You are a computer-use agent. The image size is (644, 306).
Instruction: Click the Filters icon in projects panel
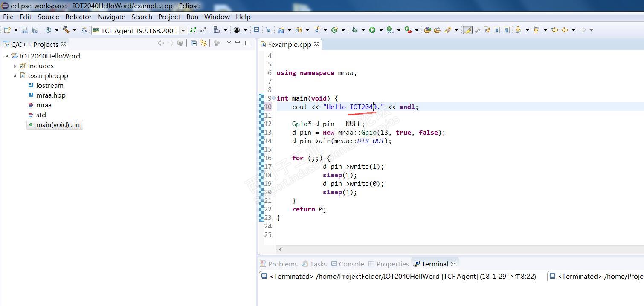pyautogui.click(x=217, y=43)
